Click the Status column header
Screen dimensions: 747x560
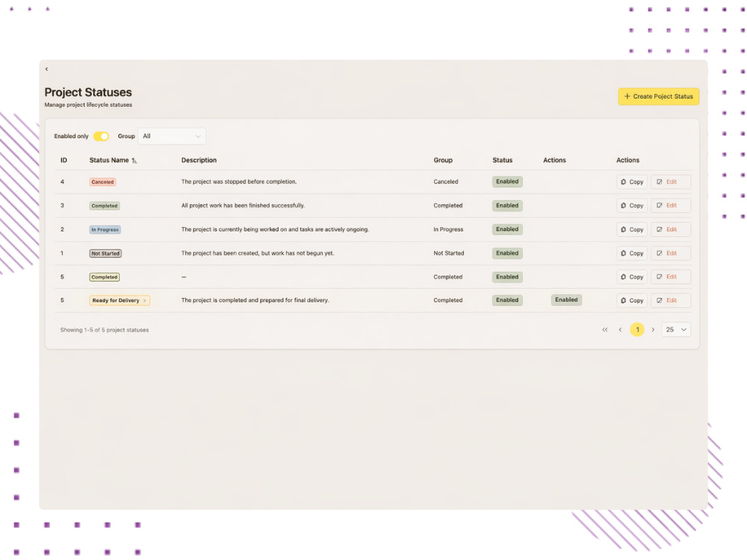pyautogui.click(x=503, y=160)
